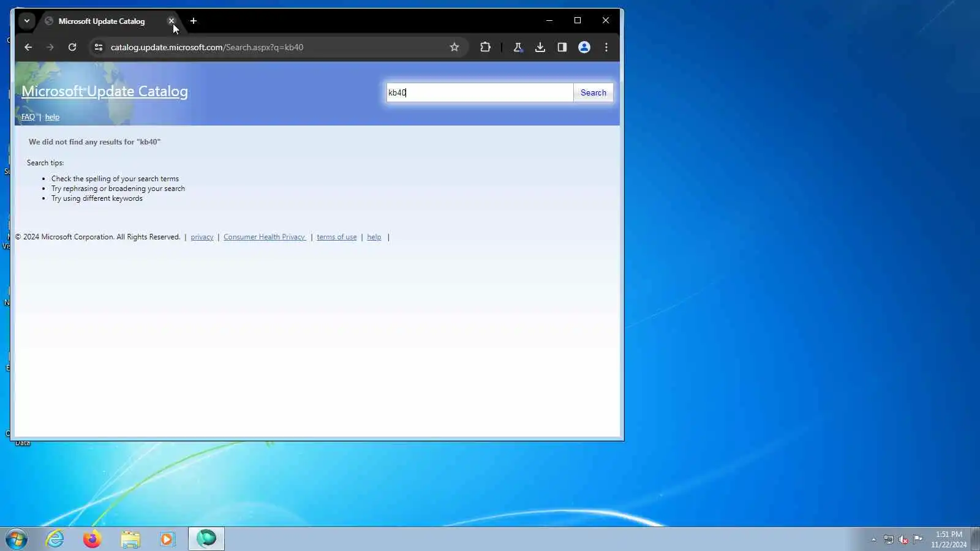980x551 pixels.
Task: Select the Microsoft Update Catalog tab
Action: click(102, 21)
